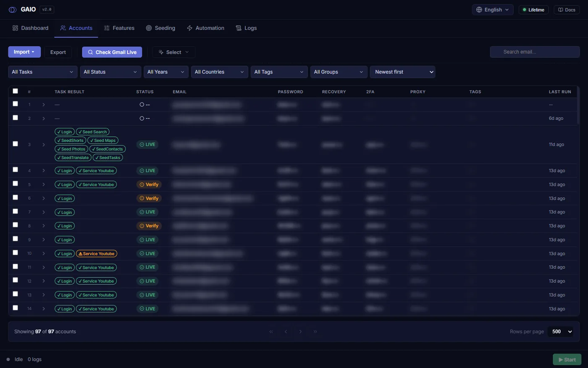Click the Seed Maps tag in row 3
Screen dimensions: 588x368
103,140
